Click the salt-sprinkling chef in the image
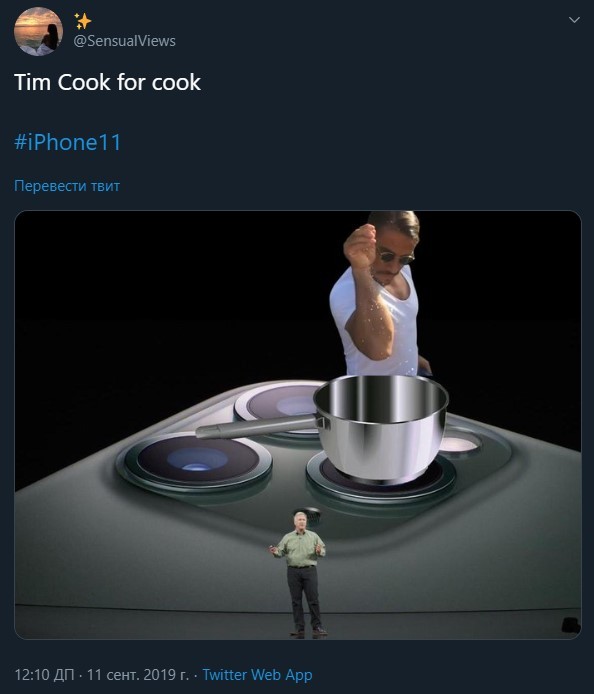594x694 pixels. click(380, 294)
